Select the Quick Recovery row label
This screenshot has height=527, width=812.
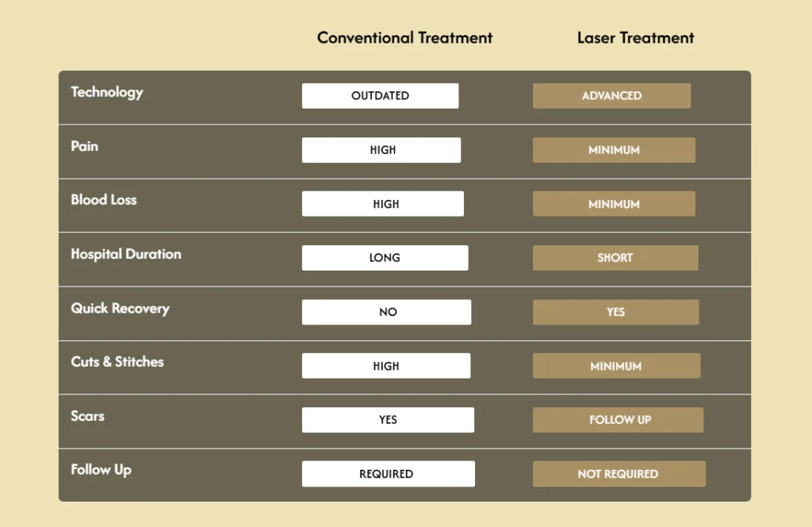pos(120,308)
